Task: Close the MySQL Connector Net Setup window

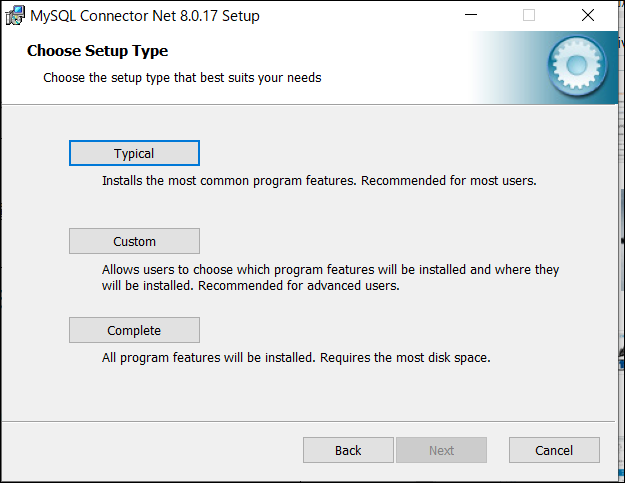Action: tap(588, 15)
